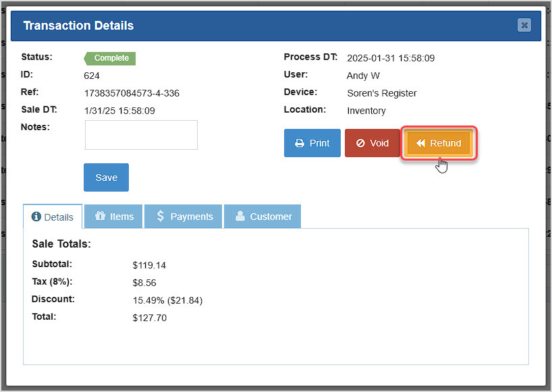
Task: Click the dollar icon on the Payments tab
Action: [161, 216]
